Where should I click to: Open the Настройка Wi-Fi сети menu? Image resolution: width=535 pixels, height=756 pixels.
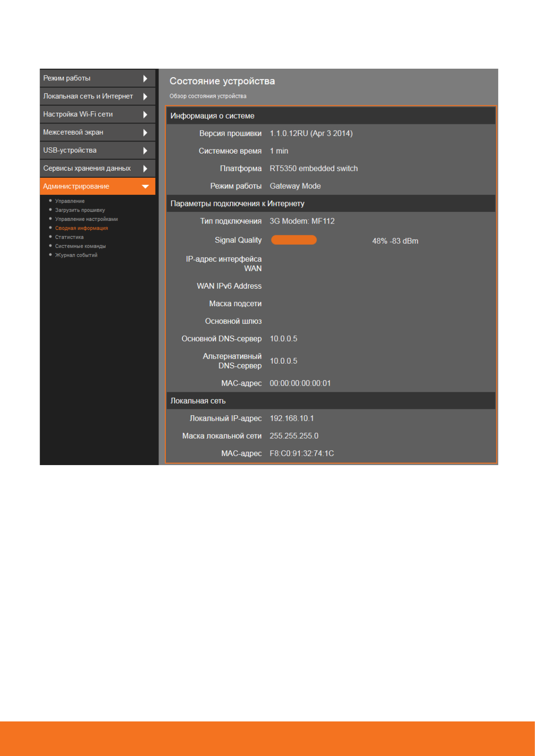(78, 114)
